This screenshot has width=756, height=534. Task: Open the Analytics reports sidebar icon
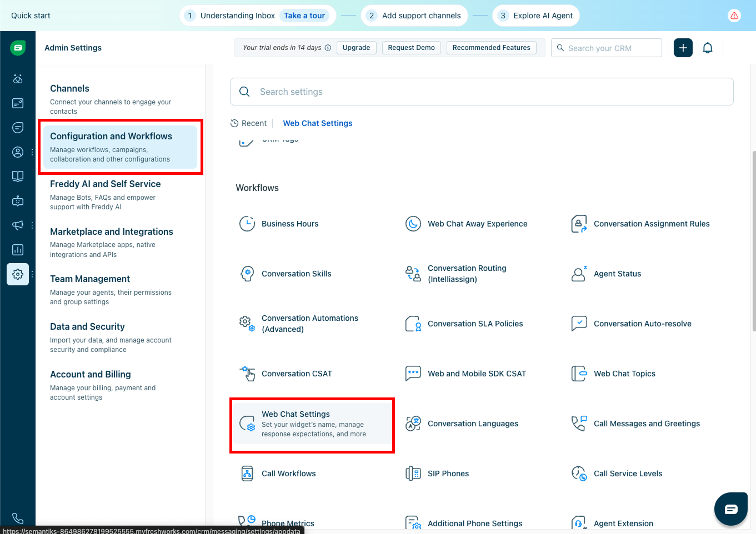tap(18, 250)
